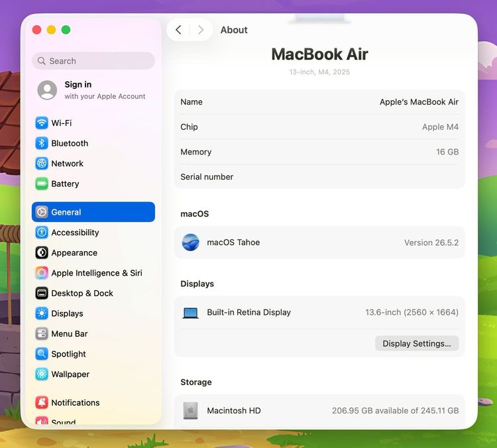The image size is (497, 448).
Task: Click the Network globe icon
Action: click(42, 164)
